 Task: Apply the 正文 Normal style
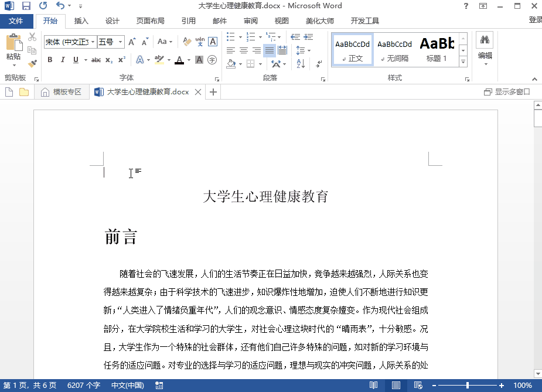tap(352, 50)
